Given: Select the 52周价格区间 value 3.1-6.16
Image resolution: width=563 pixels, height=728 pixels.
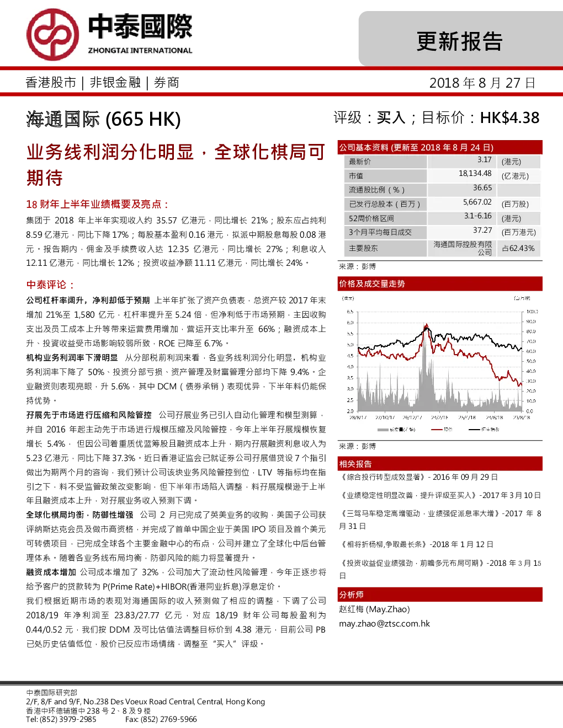Looking at the screenshot, I should click(478, 216).
